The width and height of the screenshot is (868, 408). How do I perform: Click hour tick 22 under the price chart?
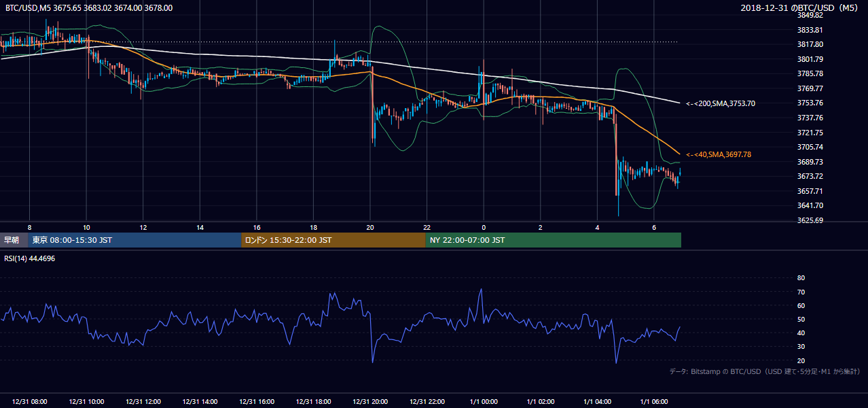tap(427, 227)
